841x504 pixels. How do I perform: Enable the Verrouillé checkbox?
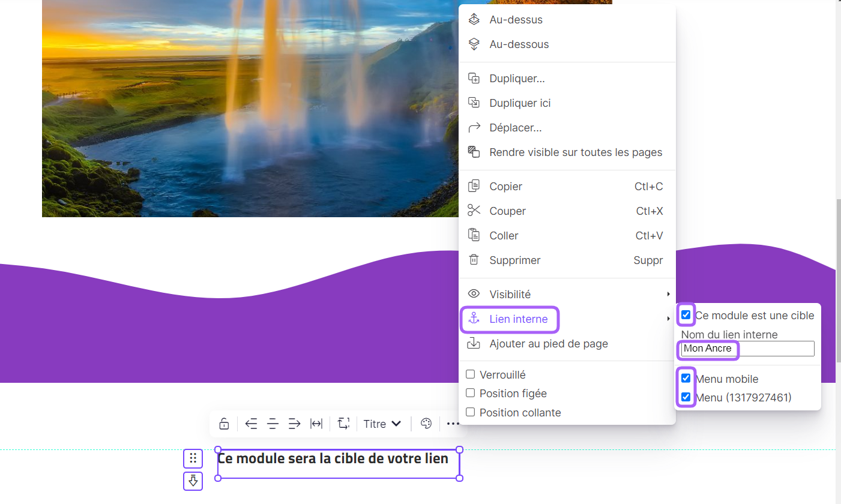tap(471, 374)
